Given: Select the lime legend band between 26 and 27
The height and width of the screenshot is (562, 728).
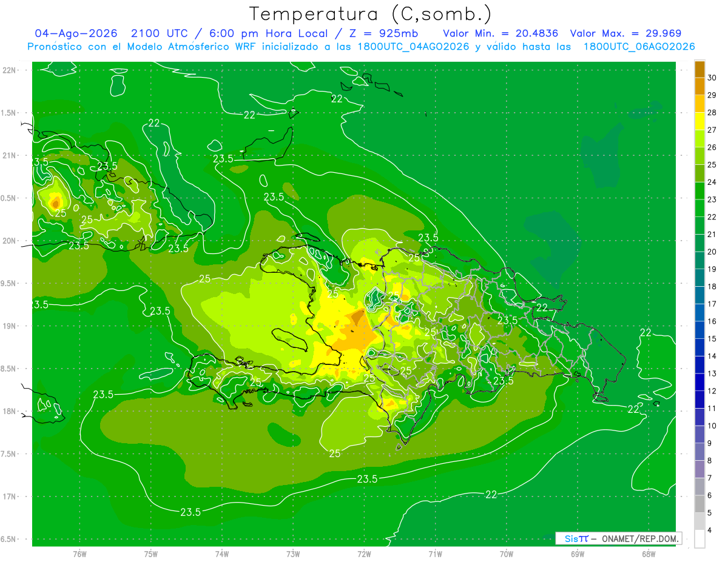Looking at the screenshot, I should [699, 138].
